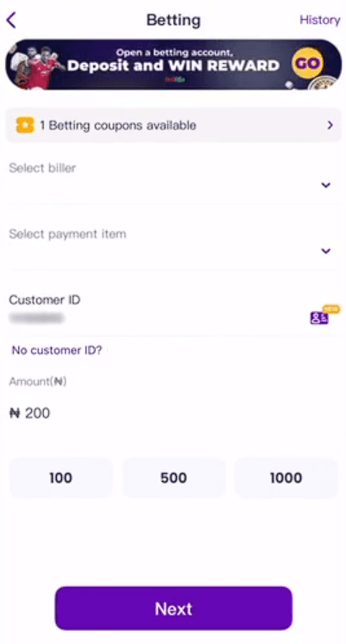Select the 500 quick amount
This screenshot has height=644, width=346.
[173, 478]
